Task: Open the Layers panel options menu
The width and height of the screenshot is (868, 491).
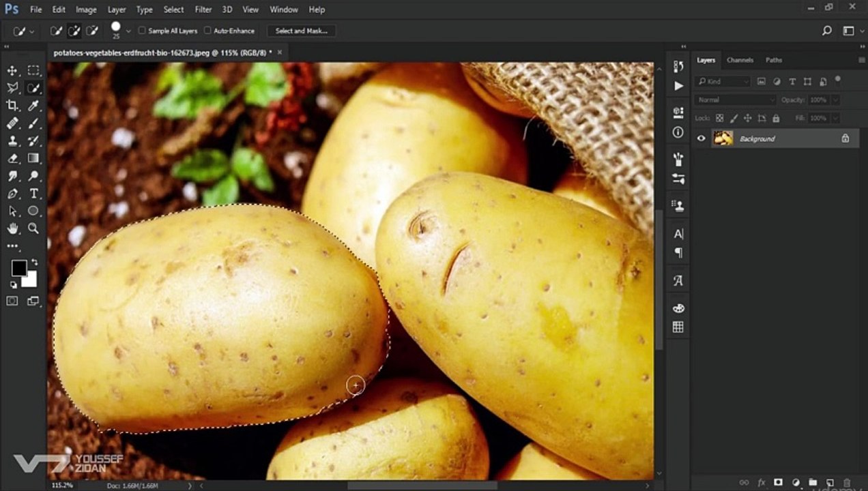Action: [861, 60]
